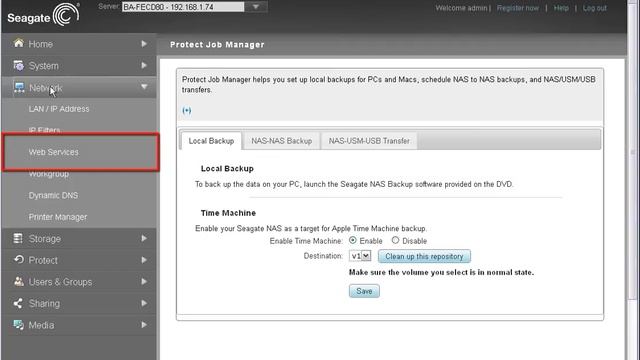Switch to the Local Backup tab

click(x=211, y=141)
